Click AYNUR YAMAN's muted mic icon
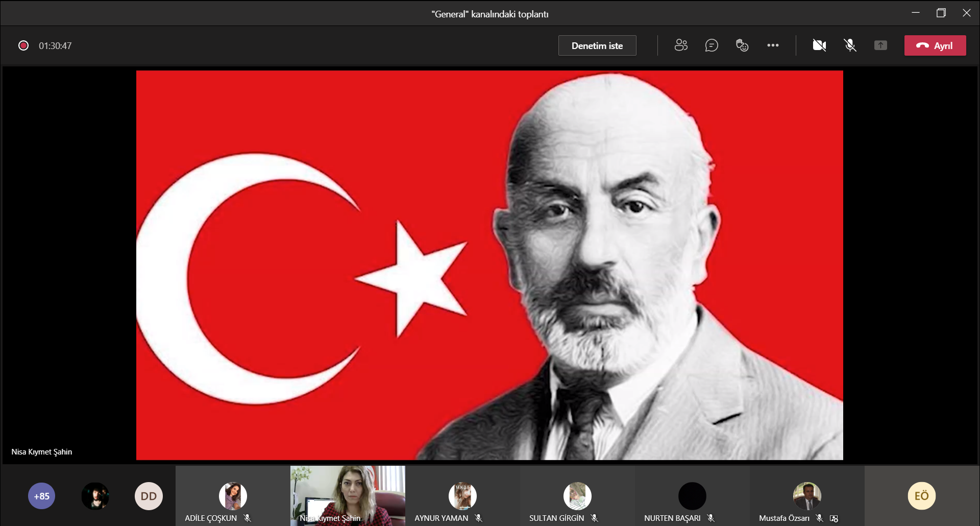The height and width of the screenshot is (526, 980). click(x=478, y=518)
